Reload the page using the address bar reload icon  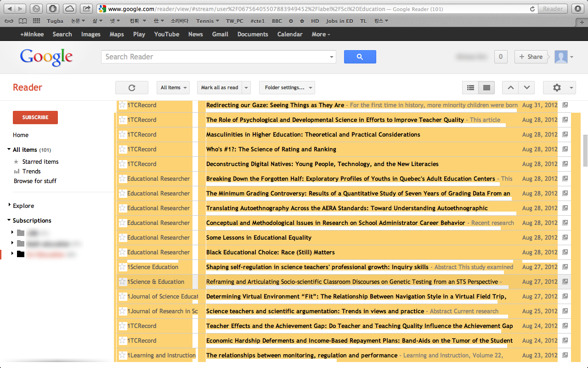click(532, 9)
